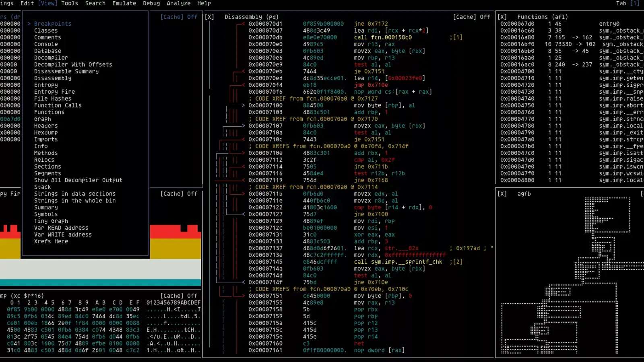Open the Help menu

[204, 3]
